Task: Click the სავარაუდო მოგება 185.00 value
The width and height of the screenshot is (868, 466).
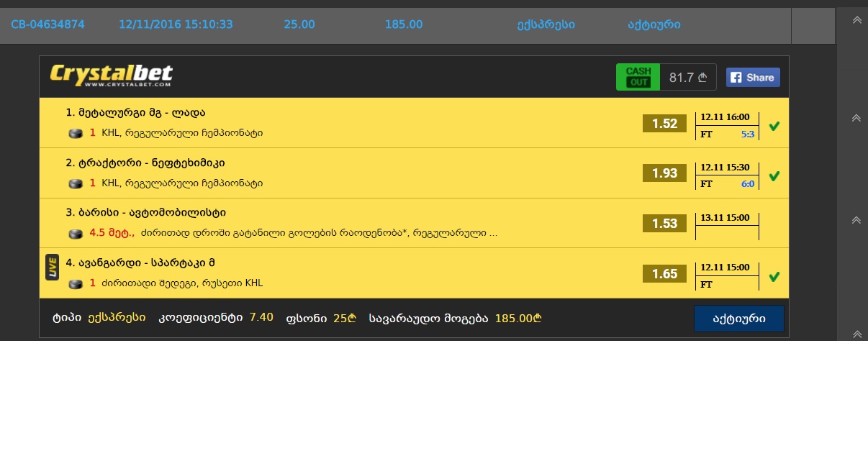Action: pos(518,318)
